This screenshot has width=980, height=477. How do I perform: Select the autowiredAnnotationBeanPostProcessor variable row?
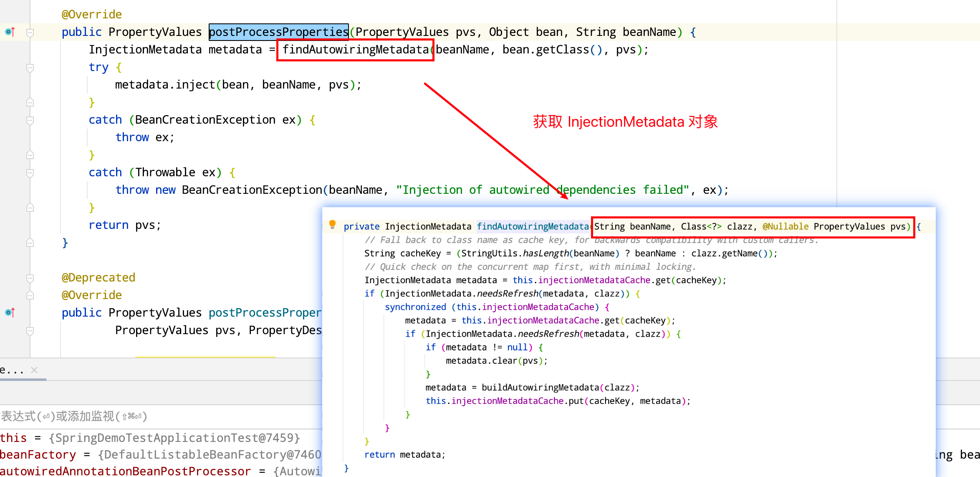[161, 471]
